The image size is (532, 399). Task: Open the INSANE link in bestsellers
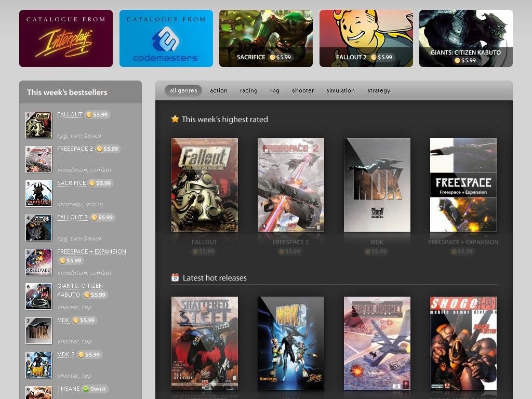tap(68, 389)
